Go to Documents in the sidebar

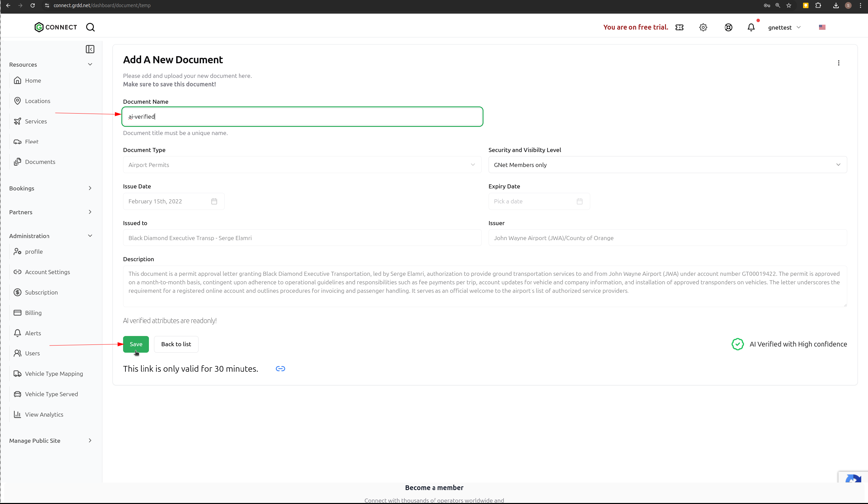[x=40, y=162]
